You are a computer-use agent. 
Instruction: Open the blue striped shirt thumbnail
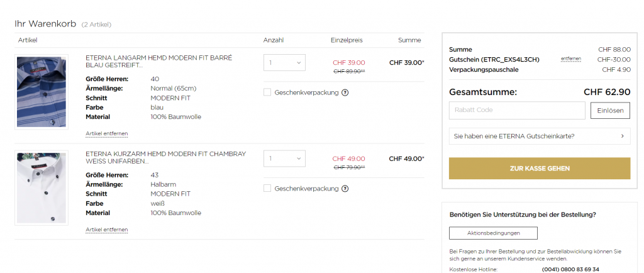click(x=42, y=92)
